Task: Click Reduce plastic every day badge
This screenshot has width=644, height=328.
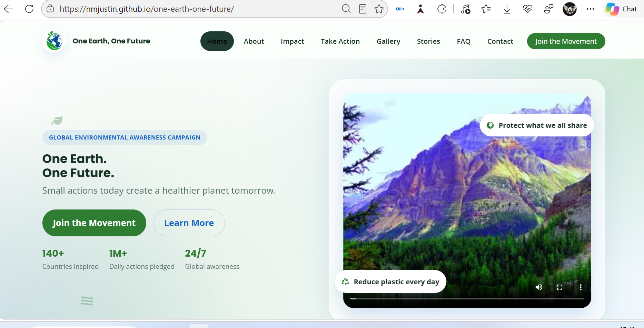Action: click(390, 282)
